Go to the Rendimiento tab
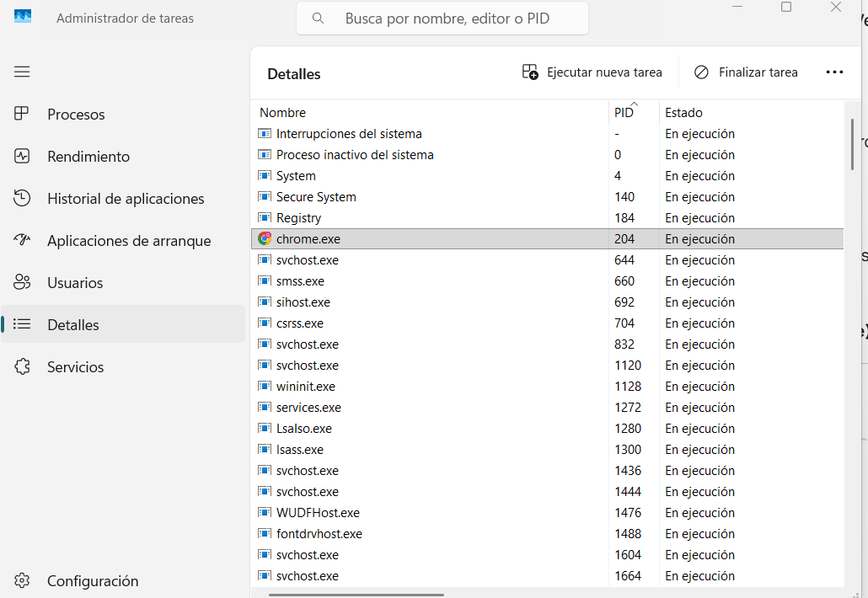The height and width of the screenshot is (598, 868). 88,156
